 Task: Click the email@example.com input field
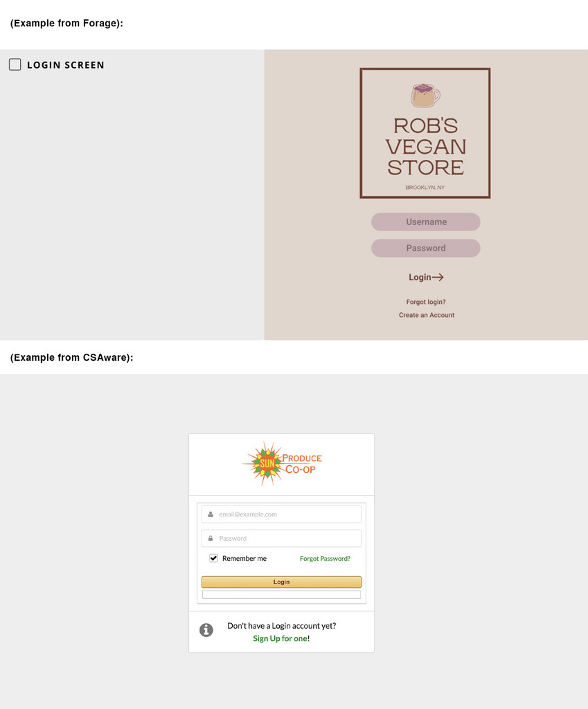tap(281, 514)
